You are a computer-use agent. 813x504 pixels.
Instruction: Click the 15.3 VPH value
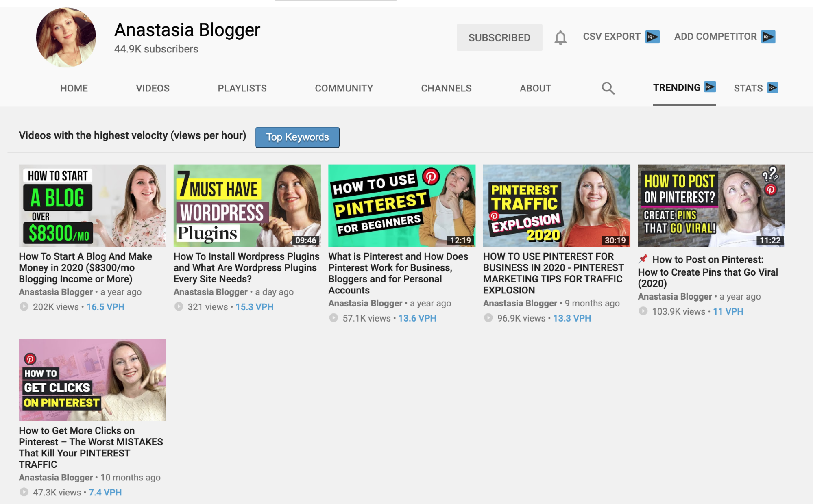pos(255,307)
